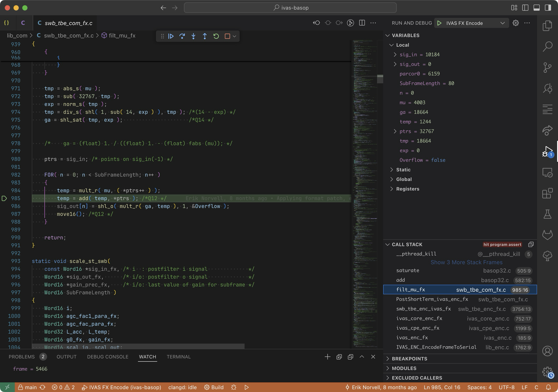The height and width of the screenshot is (392, 558).
Task: Switch to the TERMINAL tab
Action: click(179, 356)
